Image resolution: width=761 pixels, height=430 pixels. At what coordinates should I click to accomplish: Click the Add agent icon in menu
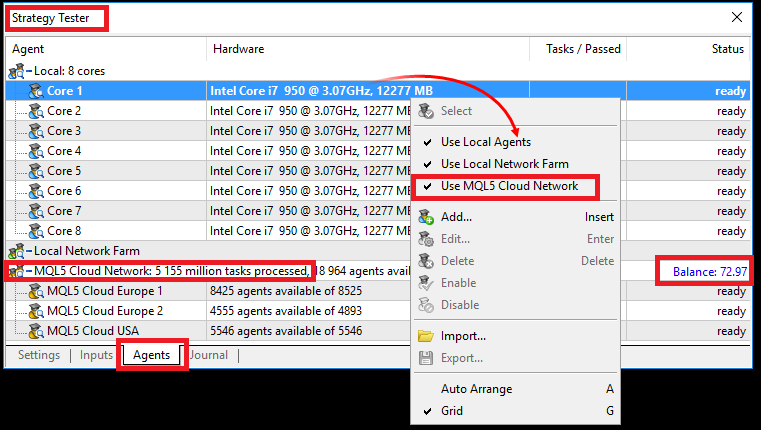(x=426, y=217)
